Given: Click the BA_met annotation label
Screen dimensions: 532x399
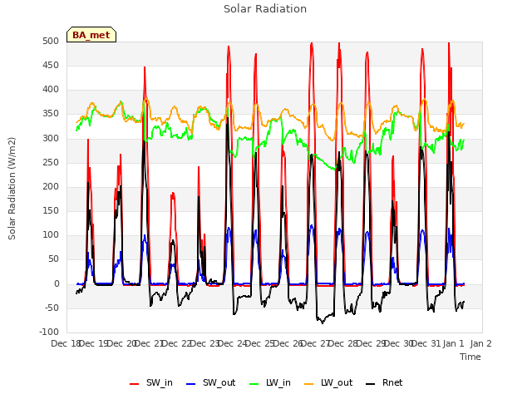Looking at the screenshot, I should (91, 35).
